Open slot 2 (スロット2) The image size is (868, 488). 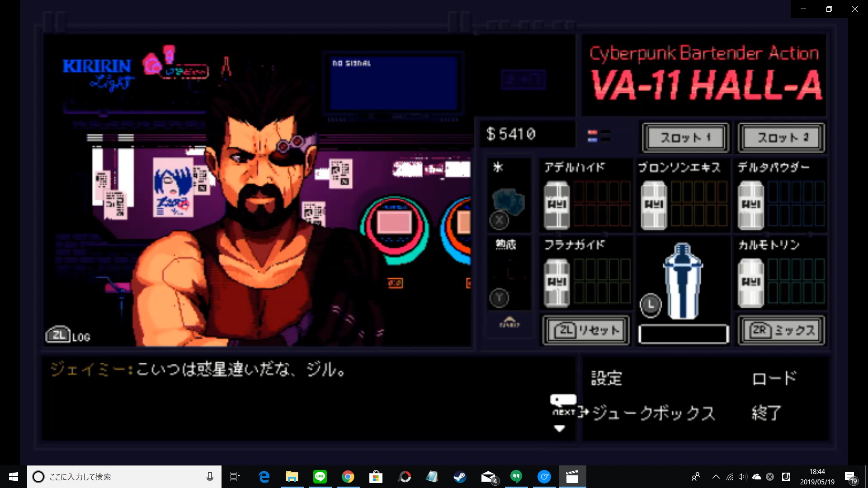(782, 137)
